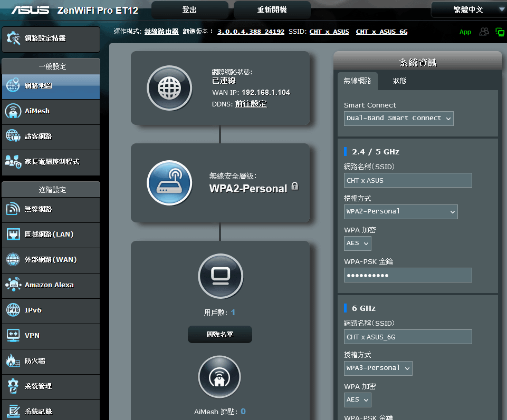Click the users icon in top bar
507x420 pixels.
click(x=484, y=32)
